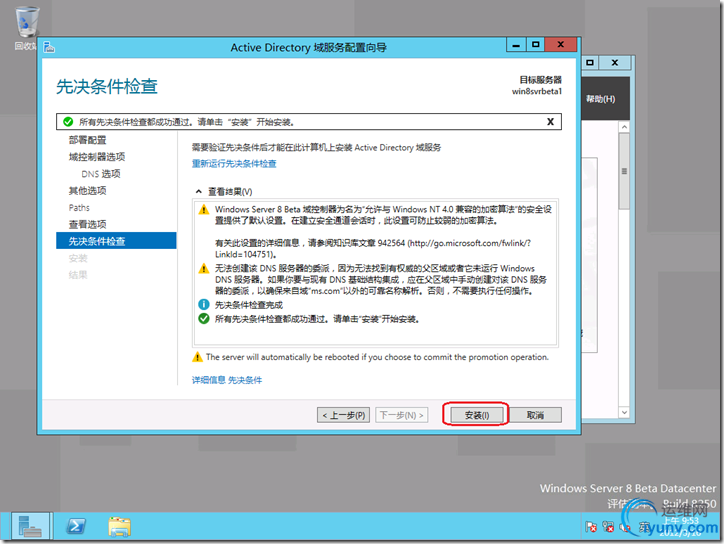The width and height of the screenshot is (724, 544).
Task: Click win8svrbeta1 target server name
Action: click(x=537, y=91)
